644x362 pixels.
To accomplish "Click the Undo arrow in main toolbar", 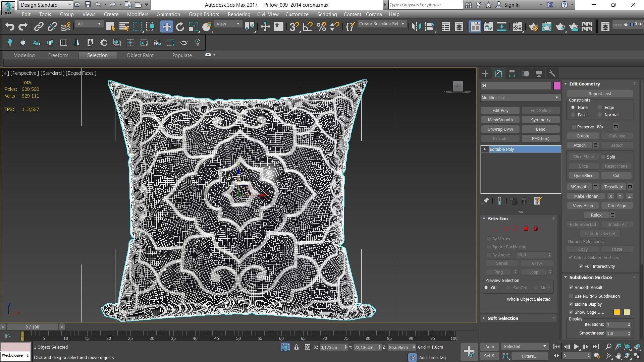I will [10, 27].
